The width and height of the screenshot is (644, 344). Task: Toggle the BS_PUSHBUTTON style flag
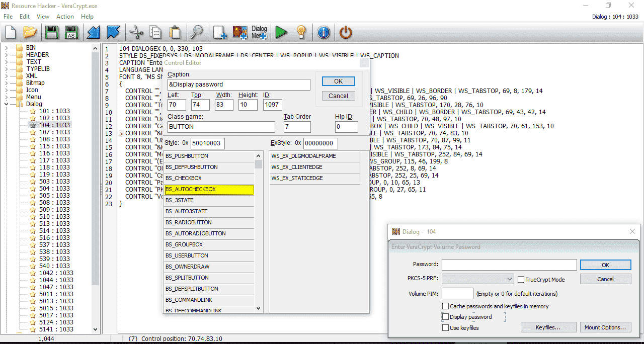click(x=209, y=156)
